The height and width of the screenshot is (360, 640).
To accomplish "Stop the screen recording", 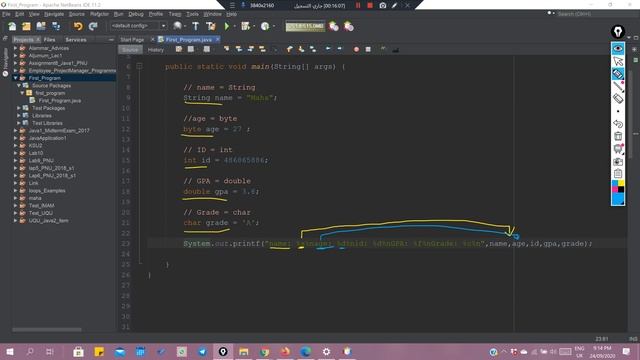I will tap(370, 5).
